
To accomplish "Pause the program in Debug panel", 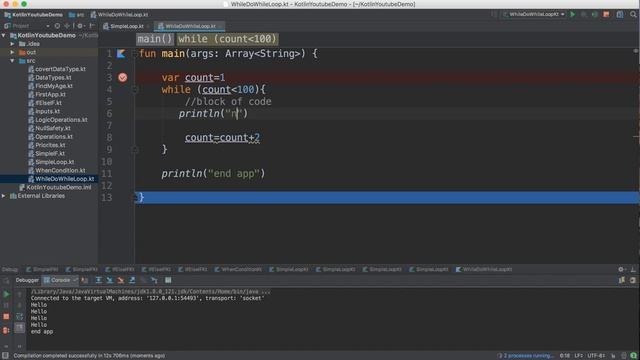I will tap(6, 305).
